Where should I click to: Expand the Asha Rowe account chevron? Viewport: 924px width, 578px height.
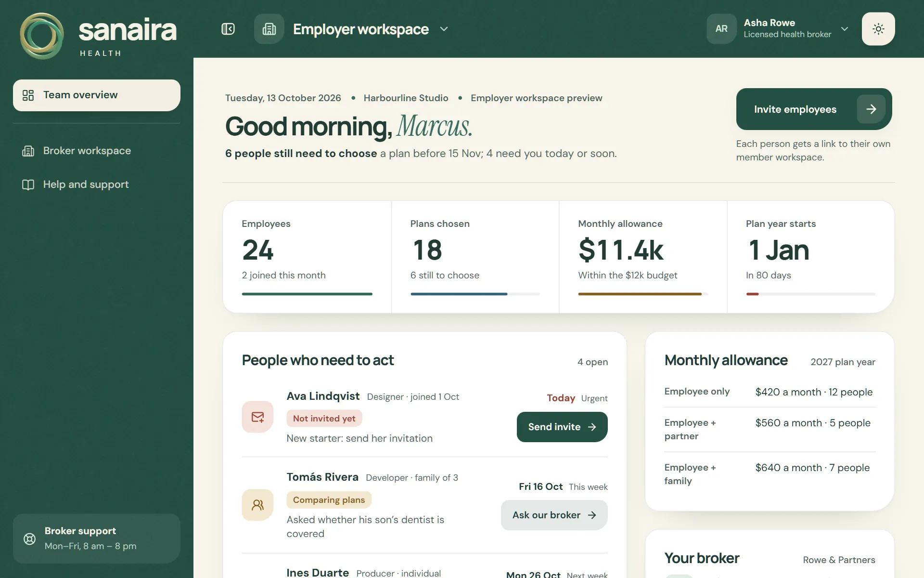click(845, 29)
